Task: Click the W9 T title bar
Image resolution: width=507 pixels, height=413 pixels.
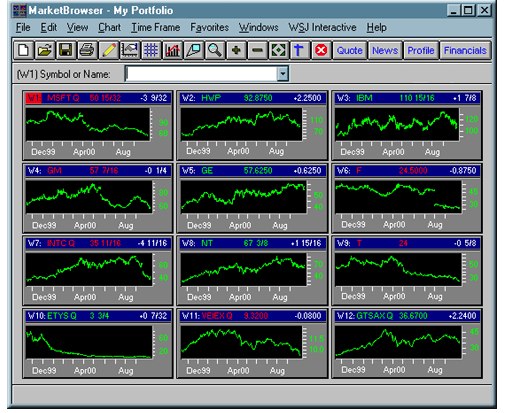Action: 407,243
